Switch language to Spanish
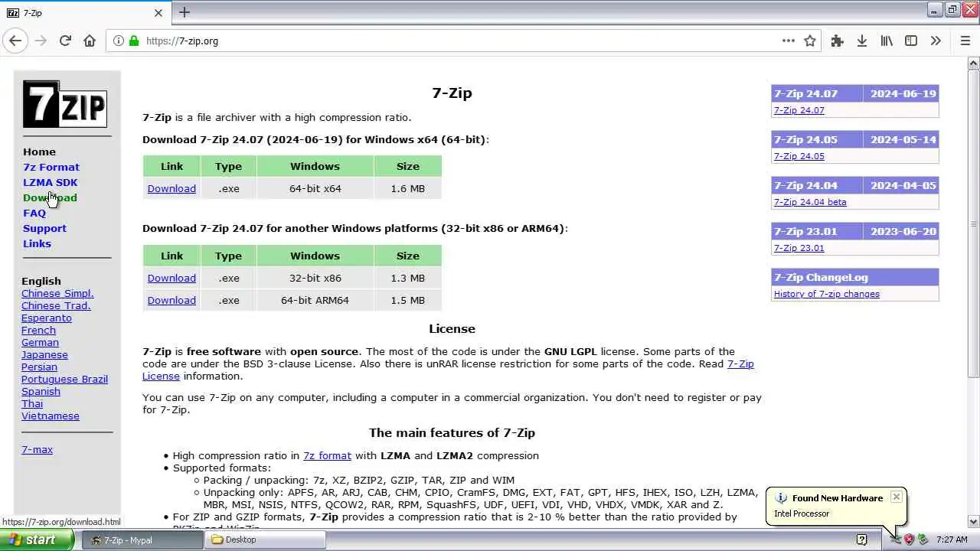The image size is (980, 551). (x=41, y=391)
